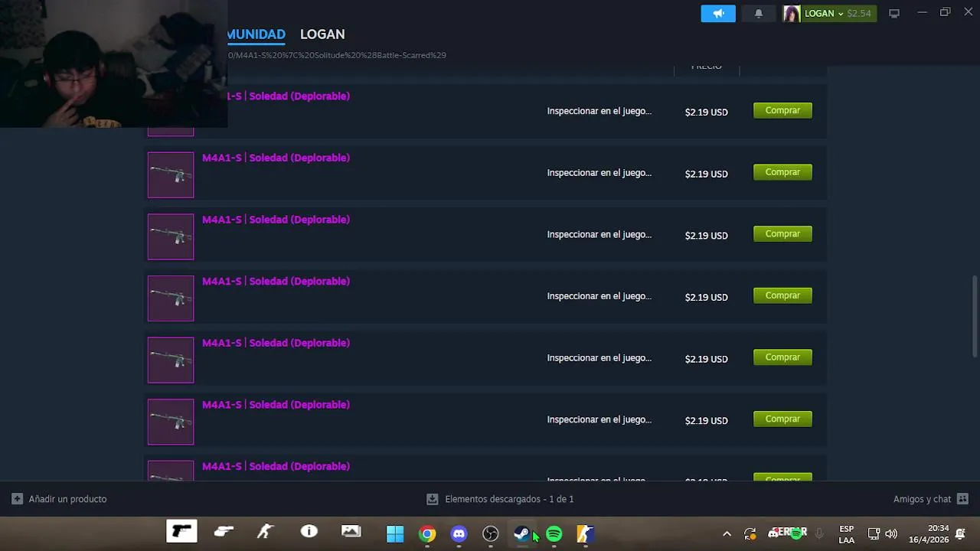Open ESP LAA language switcher
Screen dimensions: 980x551
pyautogui.click(x=846, y=534)
